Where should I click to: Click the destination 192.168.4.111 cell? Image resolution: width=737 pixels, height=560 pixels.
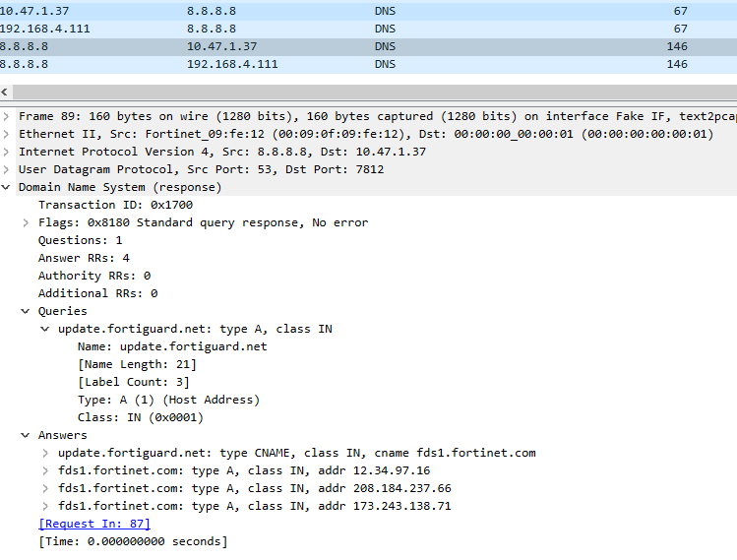232,64
